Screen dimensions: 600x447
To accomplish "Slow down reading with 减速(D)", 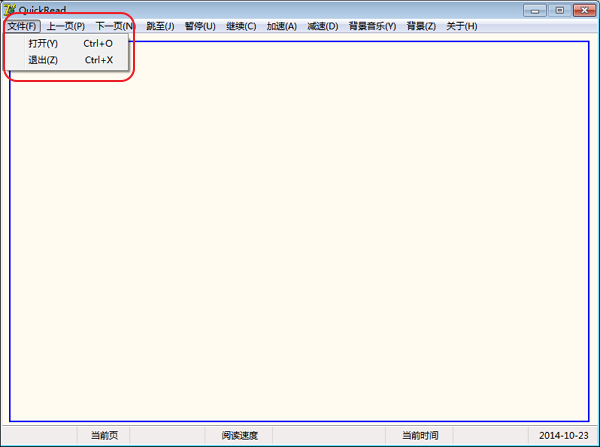I will [x=323, y=26].
